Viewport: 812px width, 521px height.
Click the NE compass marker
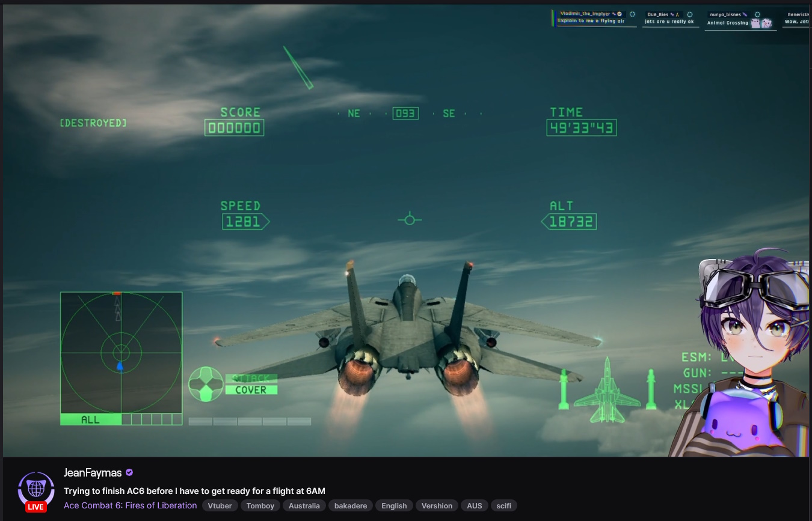354,113
